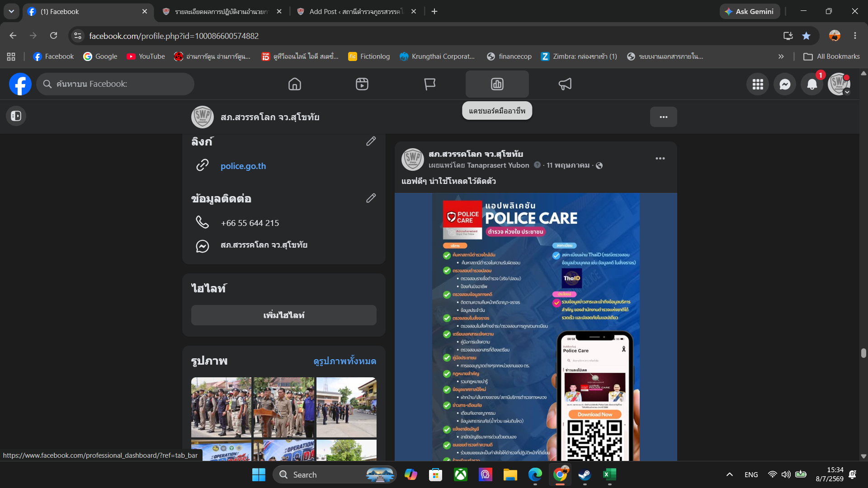Image resolution: width=868 pixels, height=488 pixels.
Task: Open see all photos link
Action: 345,361
